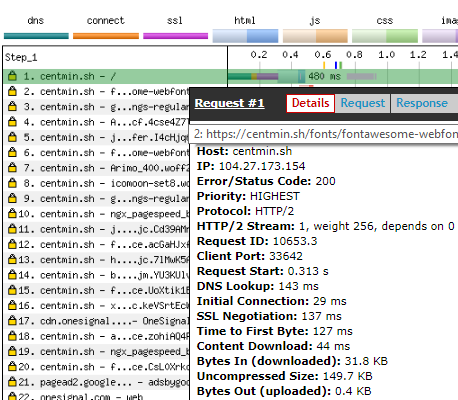The height and width of the screenshot is (400, 458).
Task: Click the 480 ms label on waterfall
Action: tap(324, 77)
